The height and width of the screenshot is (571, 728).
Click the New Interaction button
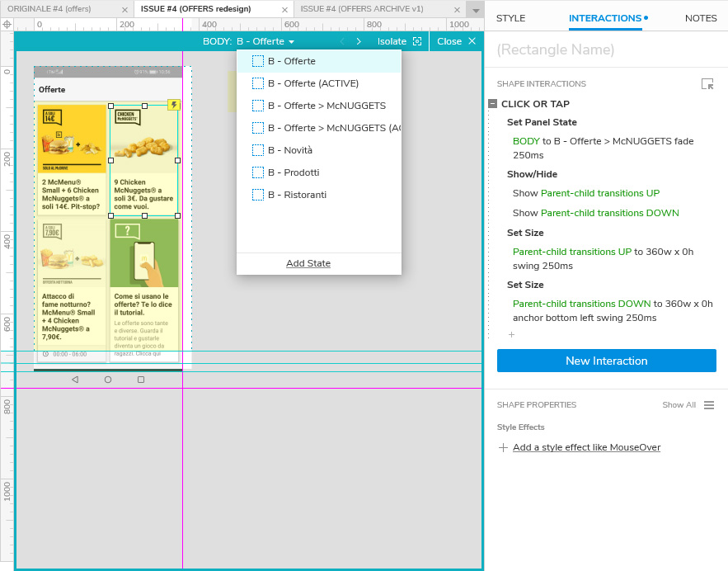click(606, 361)
